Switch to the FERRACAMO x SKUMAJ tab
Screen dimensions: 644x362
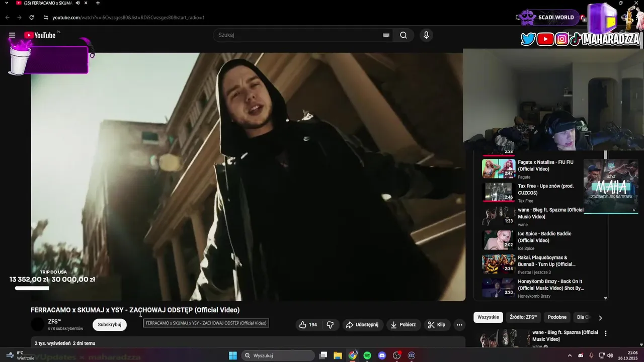(48, 3)
